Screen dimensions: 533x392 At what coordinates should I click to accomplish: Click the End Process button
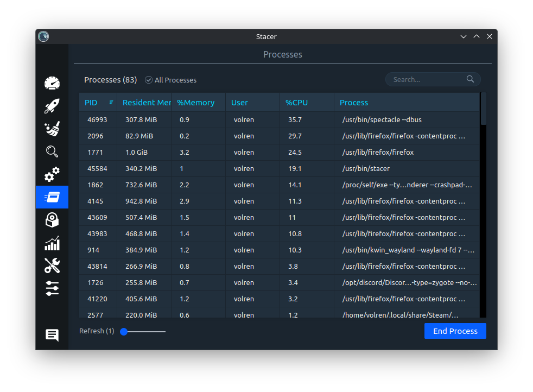[455, 331]
